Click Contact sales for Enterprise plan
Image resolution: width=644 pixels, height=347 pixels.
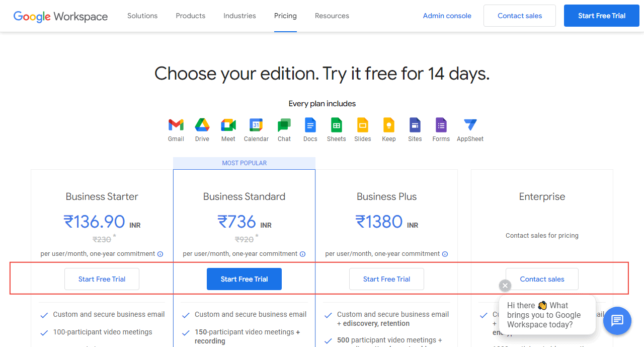[x=542, y=279]
